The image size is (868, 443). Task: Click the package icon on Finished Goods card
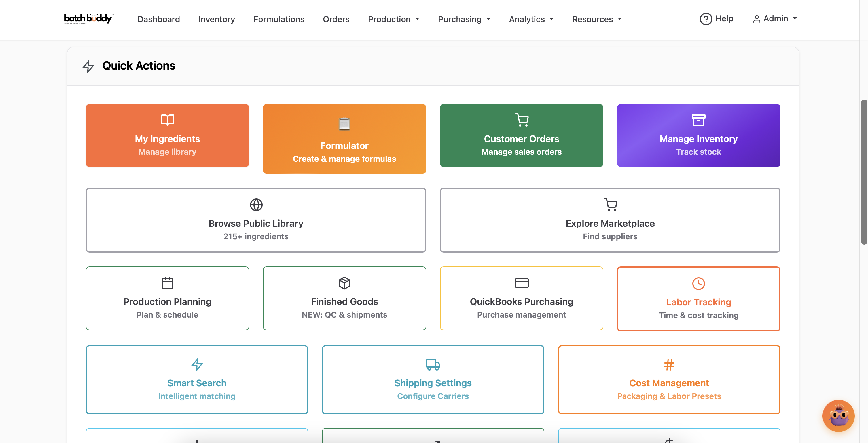coord(344,283)
